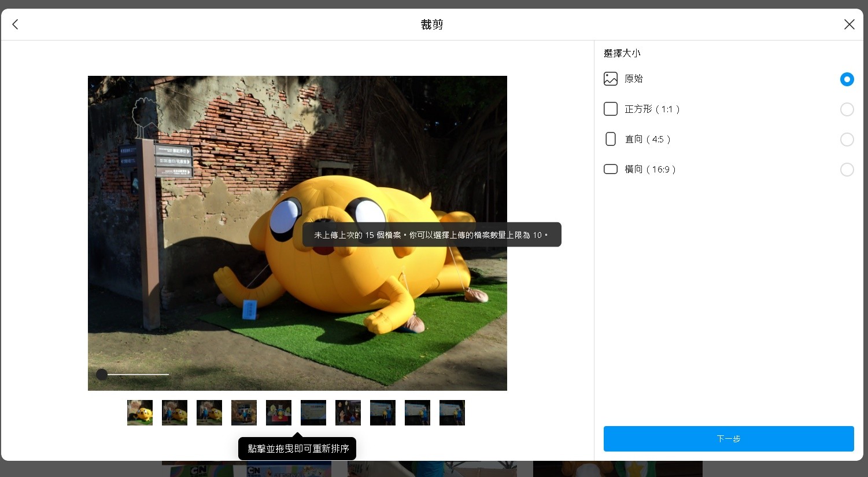Choose the fourth thumbnail in the strip
Image resolution: width=868 pixels, height=477 pixels.
[x=244, y=413]
